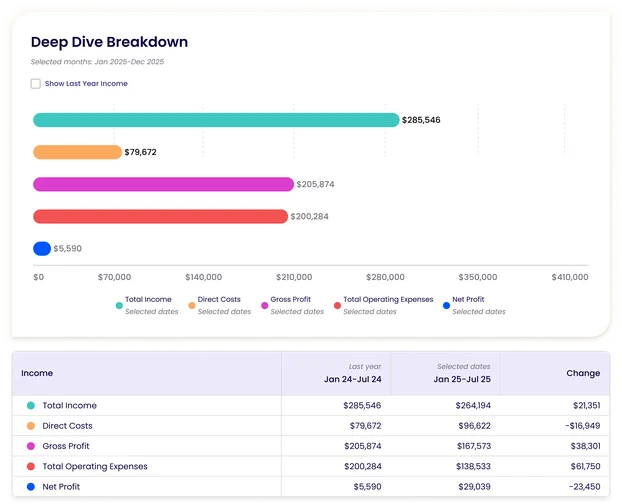Click the red Total Operating Expenses bar
The width and height of the screenshot is (622, 504).
[x=160, y=217]
